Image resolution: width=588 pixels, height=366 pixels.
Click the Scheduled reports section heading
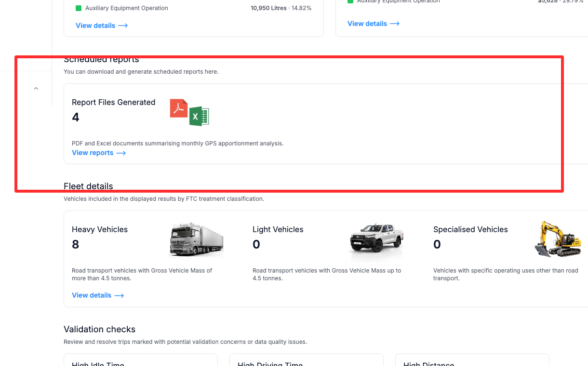coord(101,59)
